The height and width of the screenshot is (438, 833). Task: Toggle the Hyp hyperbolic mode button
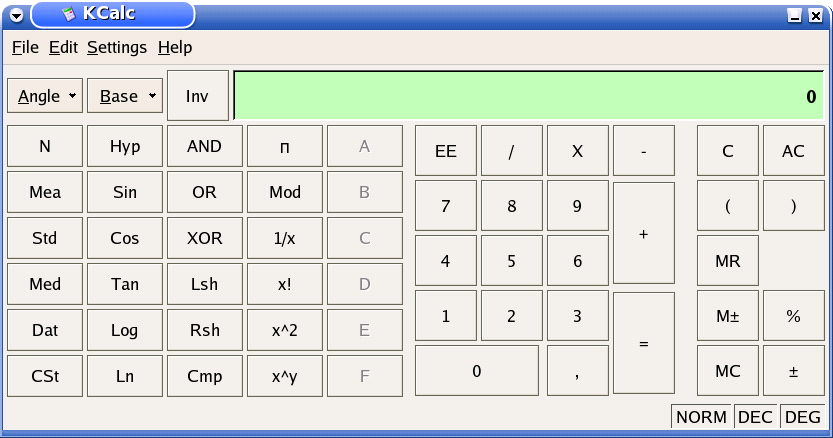(125, 146)
